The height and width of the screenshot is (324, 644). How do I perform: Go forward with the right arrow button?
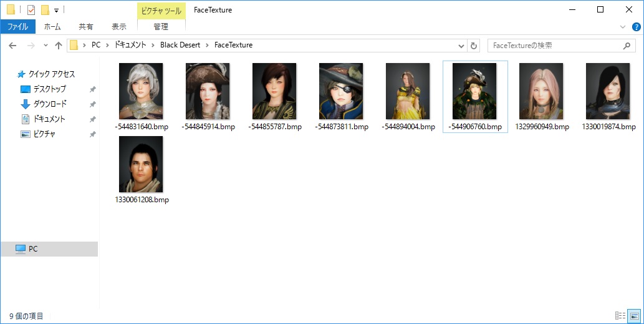(31, 45)
